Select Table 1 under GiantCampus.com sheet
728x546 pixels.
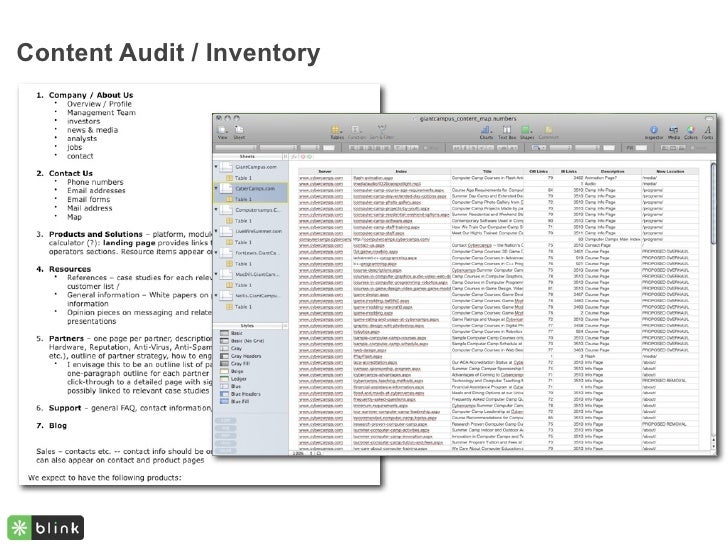[239, 178]
